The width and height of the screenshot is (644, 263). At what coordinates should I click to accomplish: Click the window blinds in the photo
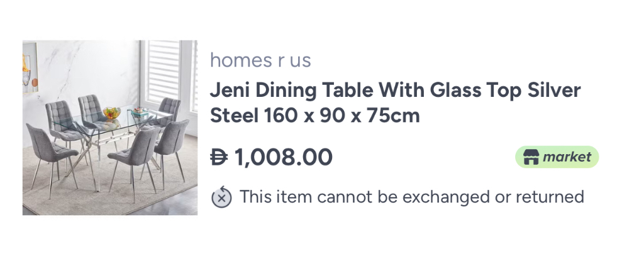[165, 68]
